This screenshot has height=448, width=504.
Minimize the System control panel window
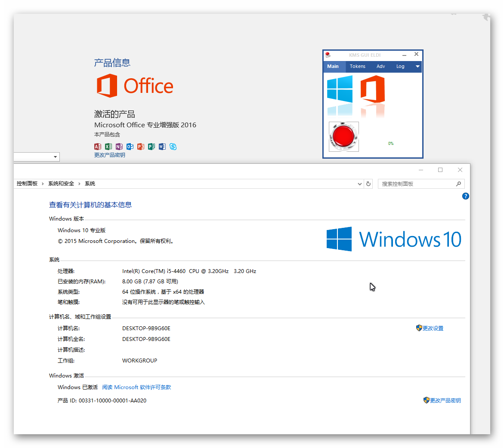(x=421, y=170)
